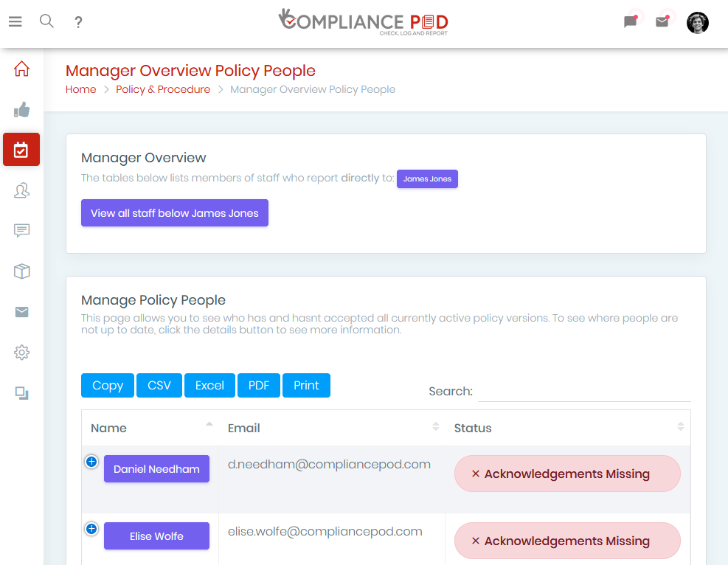The image size is (728, 565).
Task: Expand Daniel Needham row with plus icon
Action: pos(91,462)
